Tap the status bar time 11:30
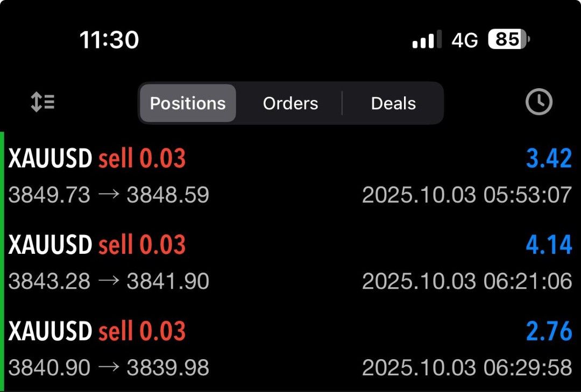Viewport: 581px width, 392px height. (109, 39)
